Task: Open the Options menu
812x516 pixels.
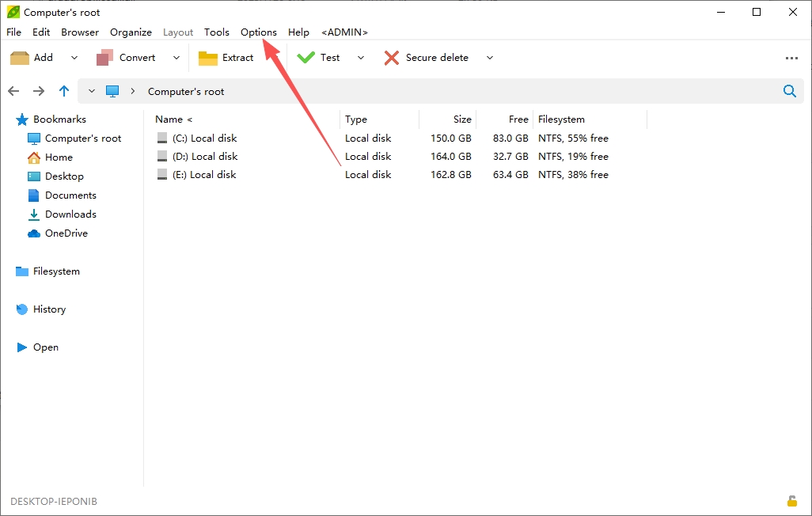Action: tap(259, 32)
